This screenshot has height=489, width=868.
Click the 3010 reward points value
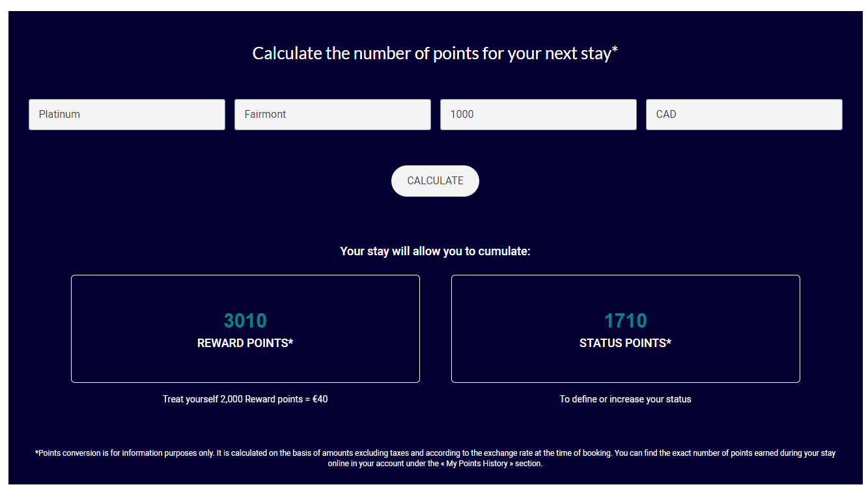point(245,321)
